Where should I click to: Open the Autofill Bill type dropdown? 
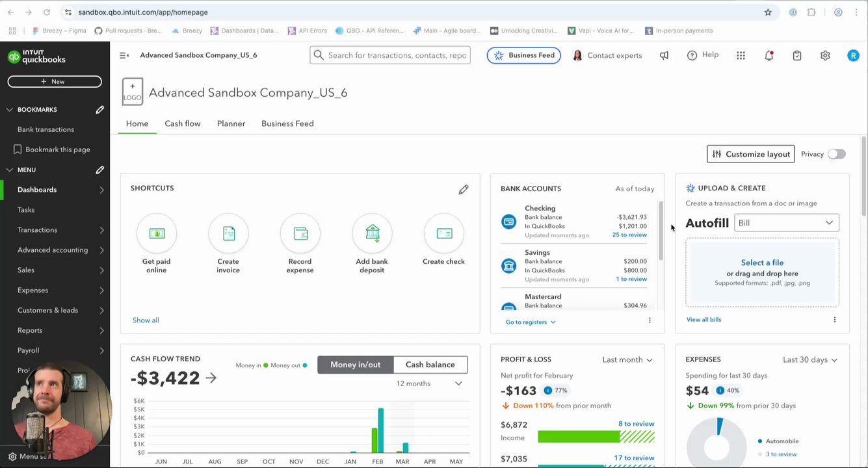click(x=786, y=223)
